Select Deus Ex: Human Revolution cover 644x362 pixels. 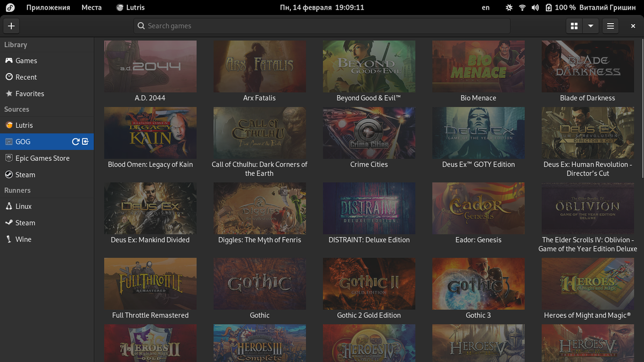click(x=588, y=133)
